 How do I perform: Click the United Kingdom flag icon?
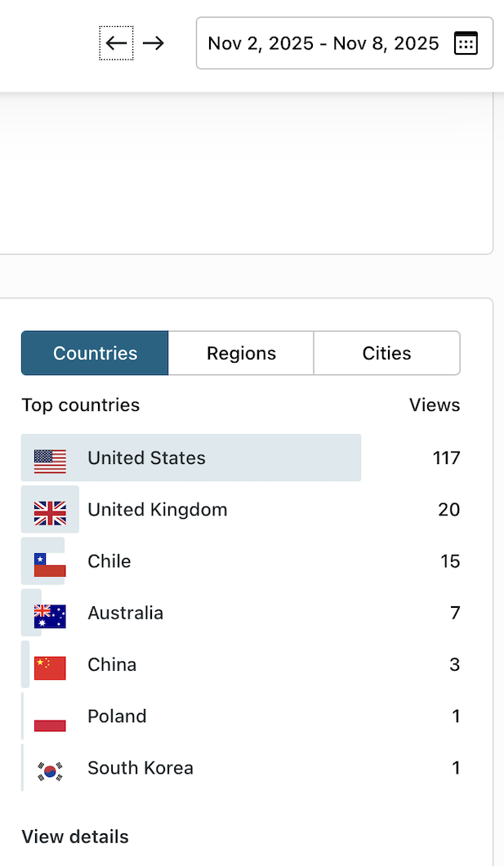[x=50, y=513]
